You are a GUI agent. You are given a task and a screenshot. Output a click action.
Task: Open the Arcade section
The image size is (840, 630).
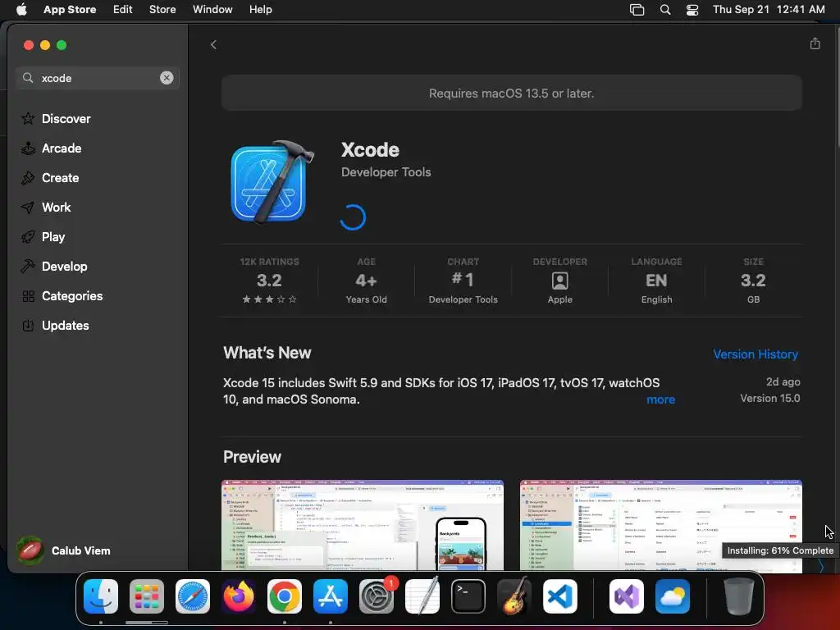point(51,148)
